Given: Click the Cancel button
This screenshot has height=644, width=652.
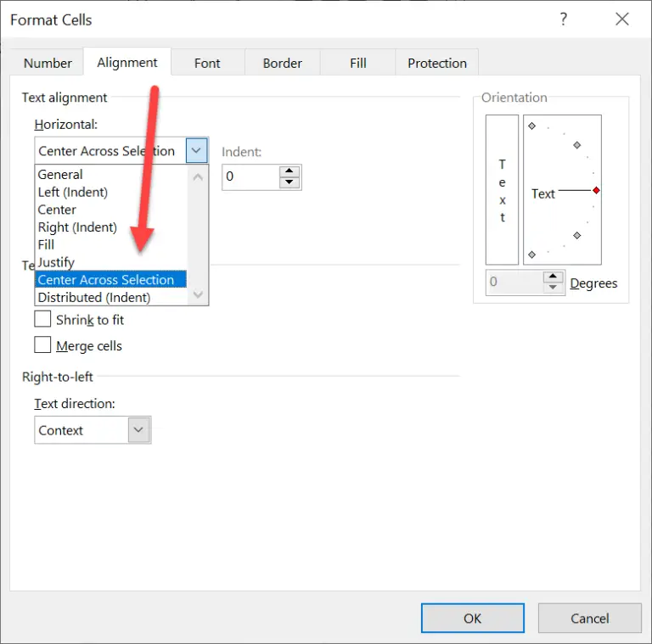Looking at the screenshot, I should (x=590, y=619).
